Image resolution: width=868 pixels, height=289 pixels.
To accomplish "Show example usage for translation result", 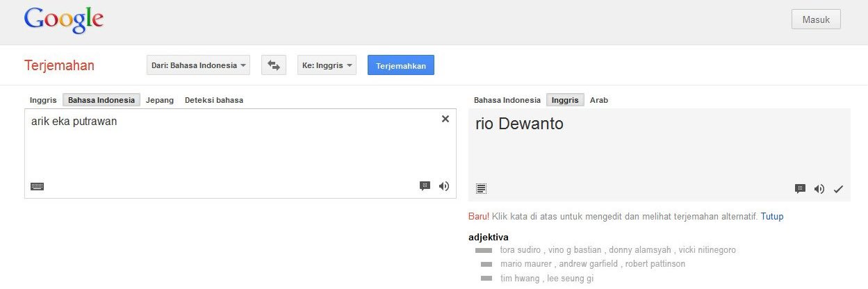I will pyautogui.click(x=800, y=188).
